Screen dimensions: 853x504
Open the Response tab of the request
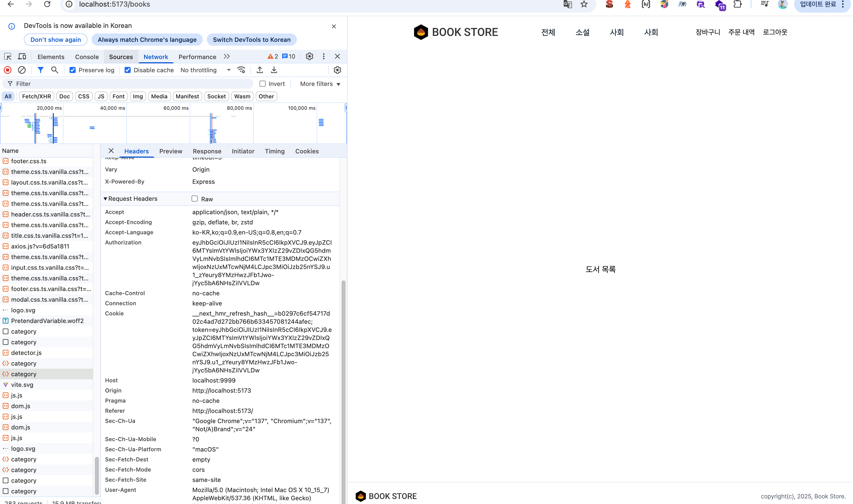coord(207,151)
